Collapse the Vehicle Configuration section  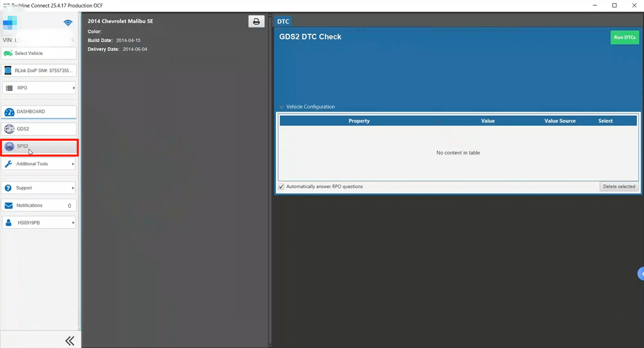tap(281, 107)
